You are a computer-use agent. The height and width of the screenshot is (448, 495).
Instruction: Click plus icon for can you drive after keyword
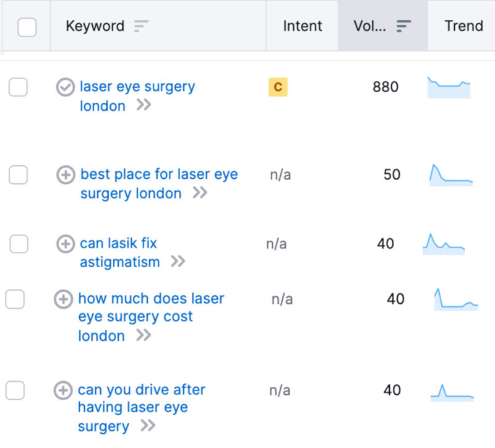click(x=63, y=390)
